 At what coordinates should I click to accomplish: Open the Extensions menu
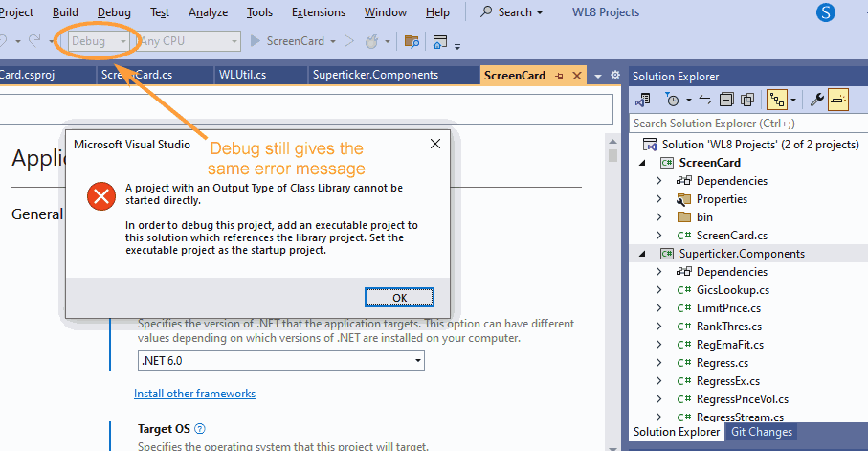pyautogui.click(x=319, y=12)
